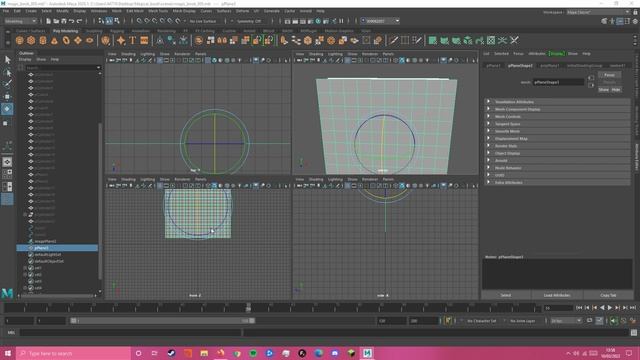The height and width of the screenshot is (360, 640).
Task: Click the Select button in Attribute Editor
Action: coord(505,295)
